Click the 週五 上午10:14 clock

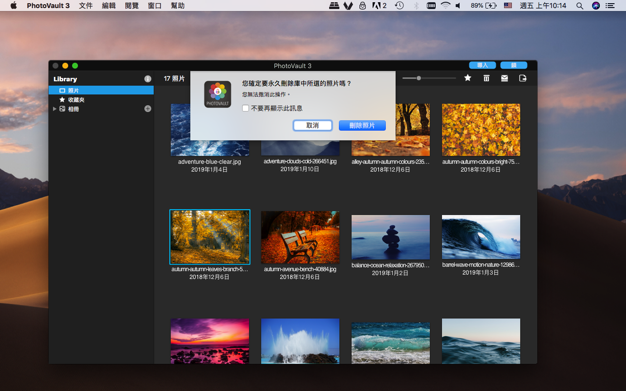pyautogui.click(x=543, y=6)
